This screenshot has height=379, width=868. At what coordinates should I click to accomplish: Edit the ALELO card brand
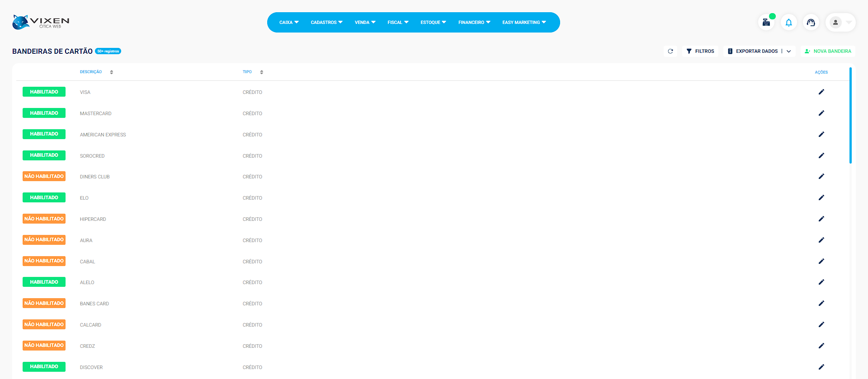[821, 282]
